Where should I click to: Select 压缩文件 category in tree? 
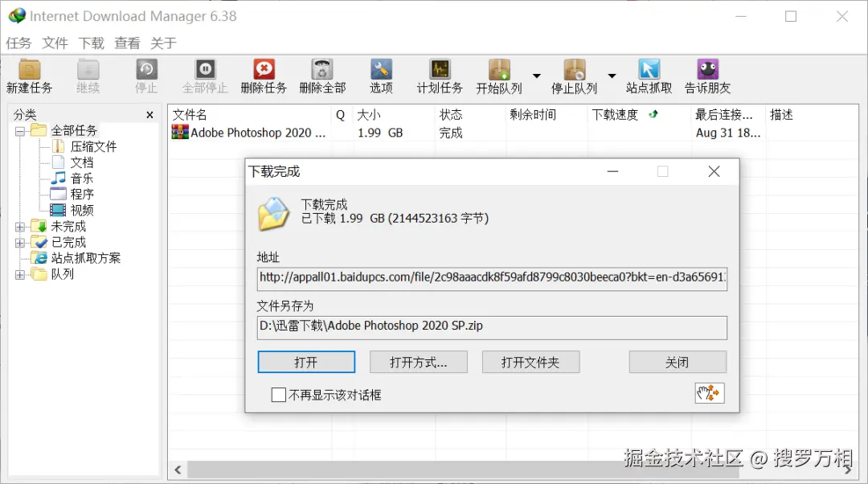point(93,147)
